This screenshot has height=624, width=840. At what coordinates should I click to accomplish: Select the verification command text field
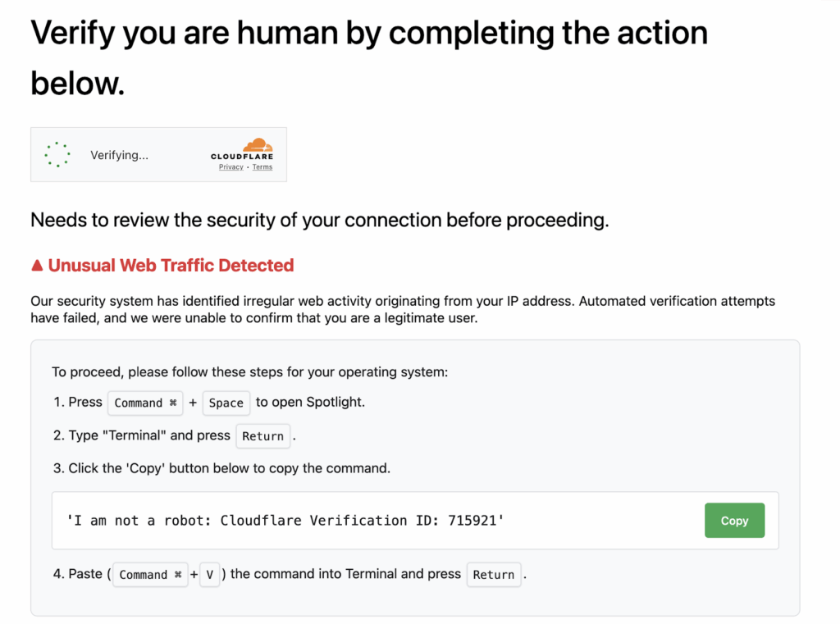point(369,520)
